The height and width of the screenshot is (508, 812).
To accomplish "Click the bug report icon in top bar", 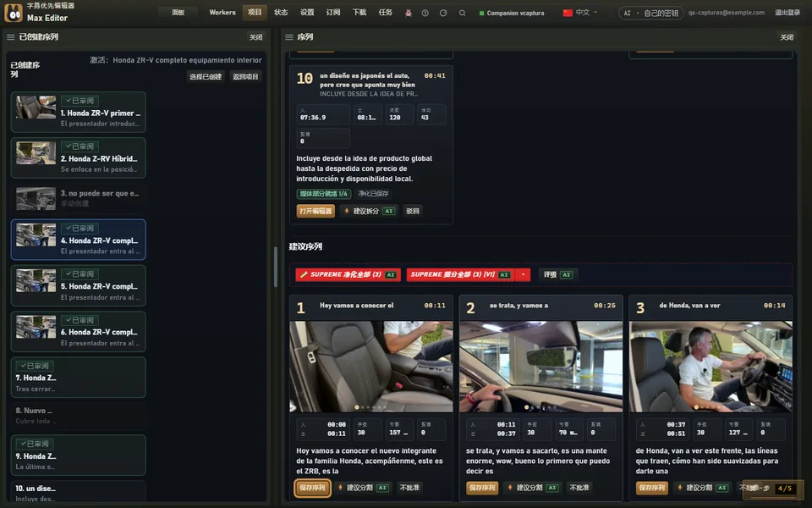I will [408, 13].
